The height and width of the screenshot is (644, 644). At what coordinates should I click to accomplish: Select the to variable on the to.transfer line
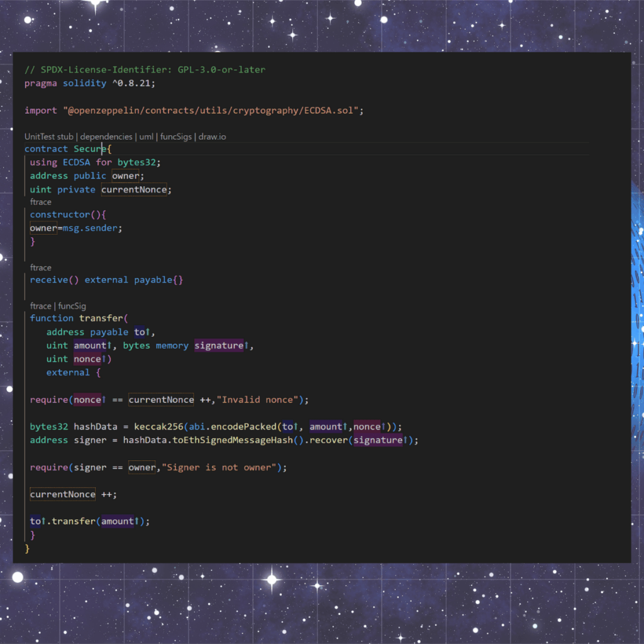tap(35, 521)
